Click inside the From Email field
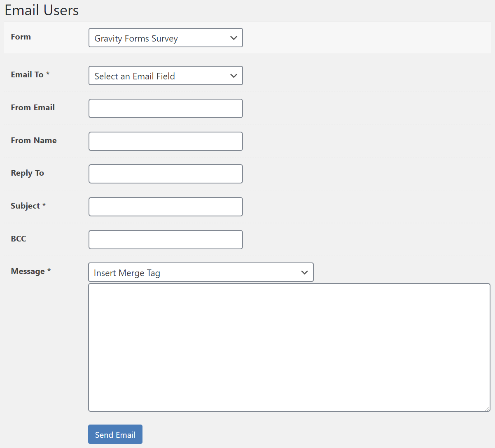The image size is (495, 448). (x=165, y=108)
